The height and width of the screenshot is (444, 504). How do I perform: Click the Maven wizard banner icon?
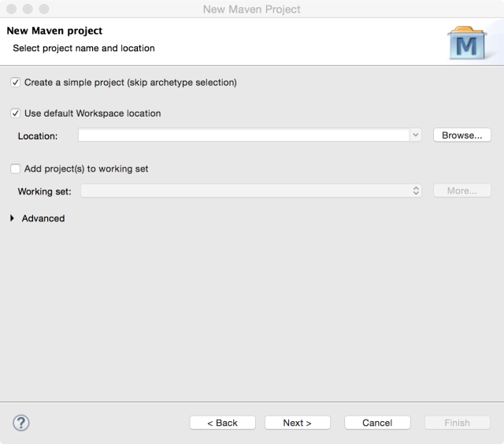[467, 43]
